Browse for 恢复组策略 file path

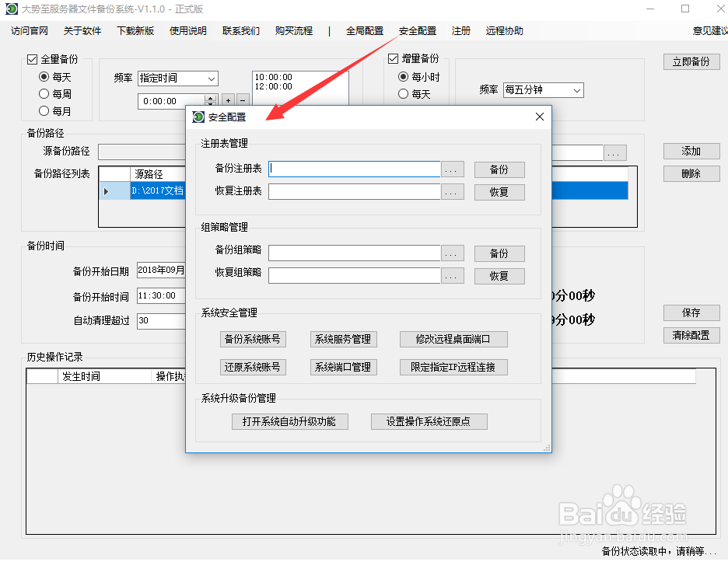(452, 276)
